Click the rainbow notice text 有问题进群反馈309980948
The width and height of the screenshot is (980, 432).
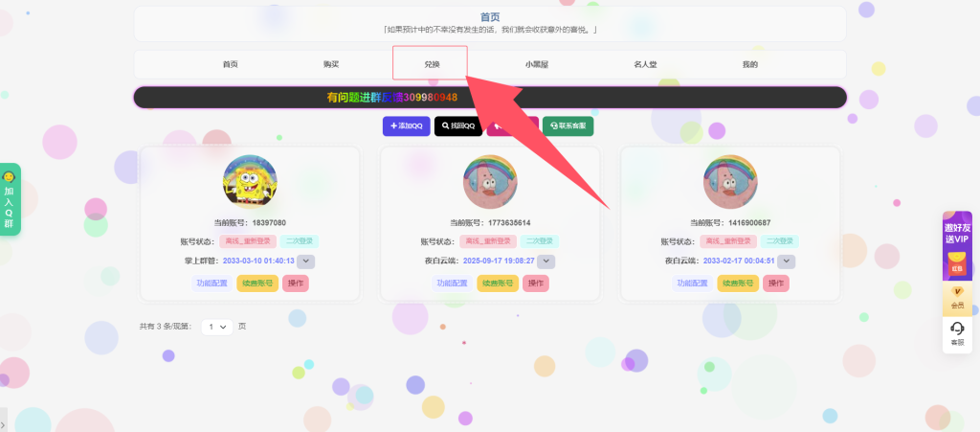click(x=391, y=98)
